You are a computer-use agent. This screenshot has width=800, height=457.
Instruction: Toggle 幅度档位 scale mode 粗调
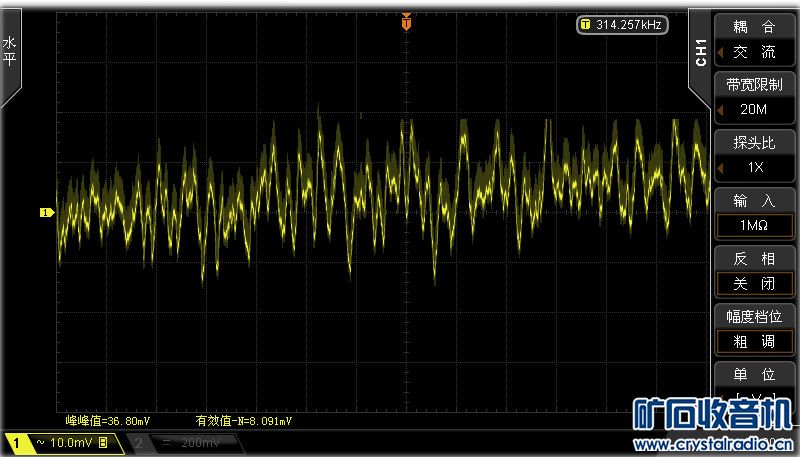coord(754,340)
